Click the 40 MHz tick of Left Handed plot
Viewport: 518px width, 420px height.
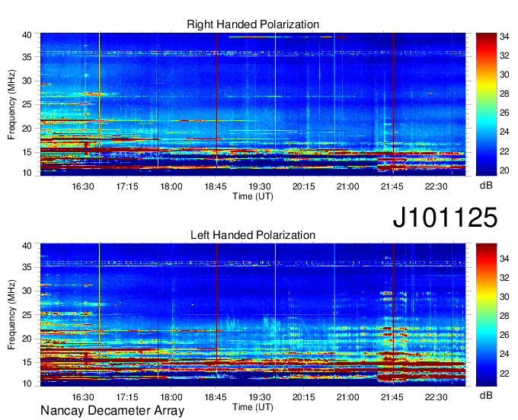click(27, 246)
